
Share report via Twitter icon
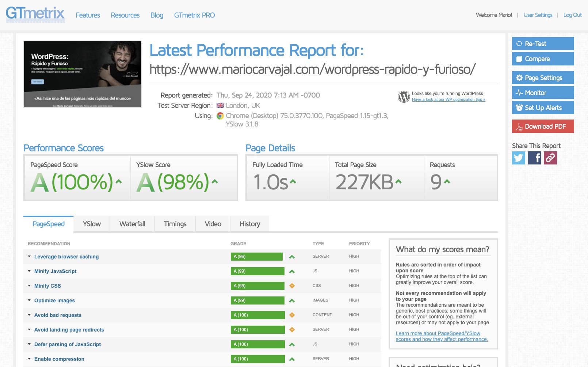point(518,158)
